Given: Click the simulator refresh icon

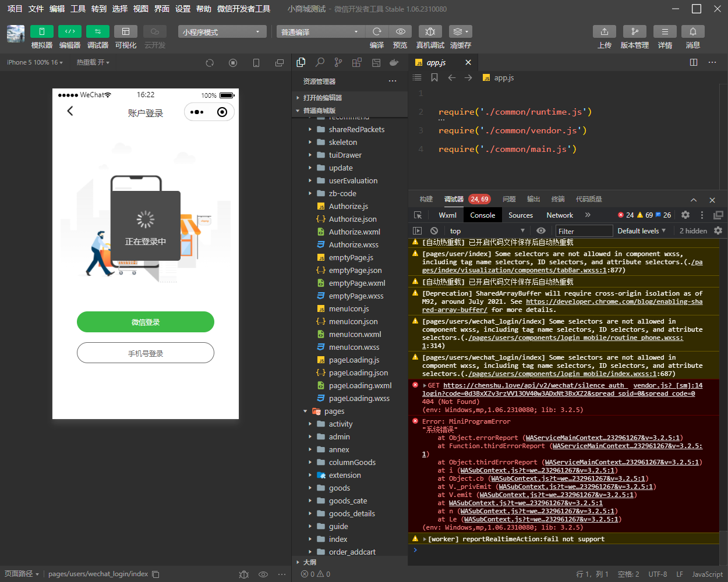Looking at the screenshot, I should (x=210, y=63).
